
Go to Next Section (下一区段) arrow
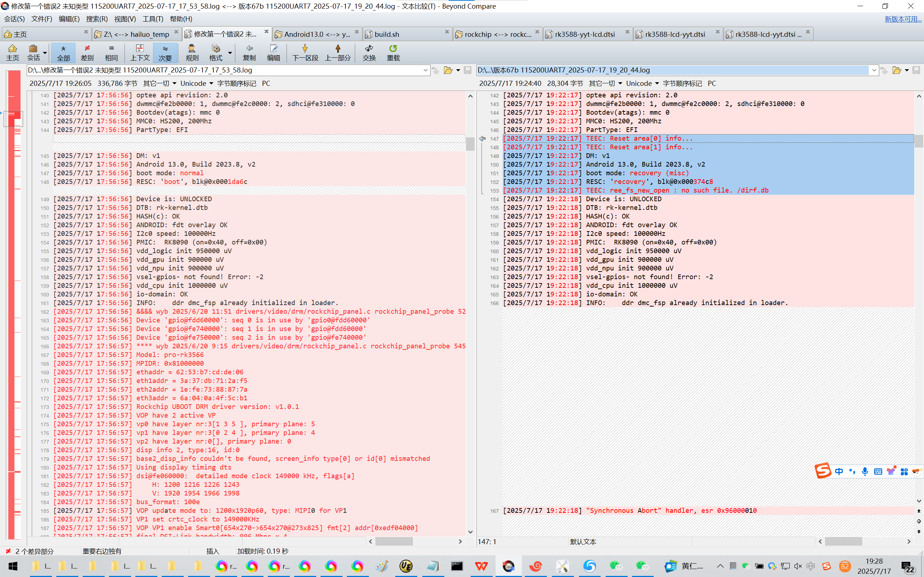coord(305,52)
